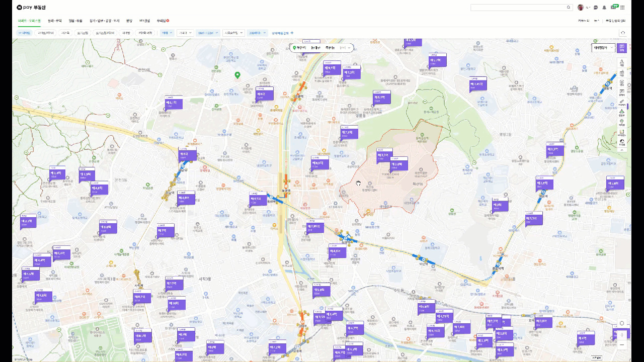
Task: Switch to the 빌라·주택 tab
Action: 55,21
